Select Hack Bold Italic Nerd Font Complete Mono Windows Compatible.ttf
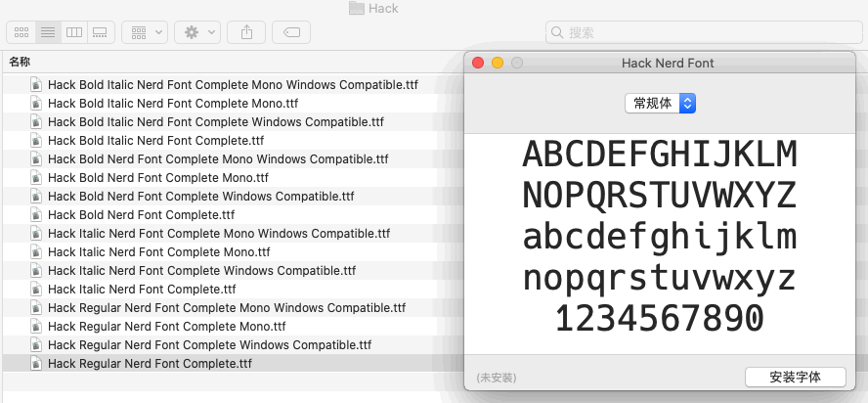 tap(233, 85)
